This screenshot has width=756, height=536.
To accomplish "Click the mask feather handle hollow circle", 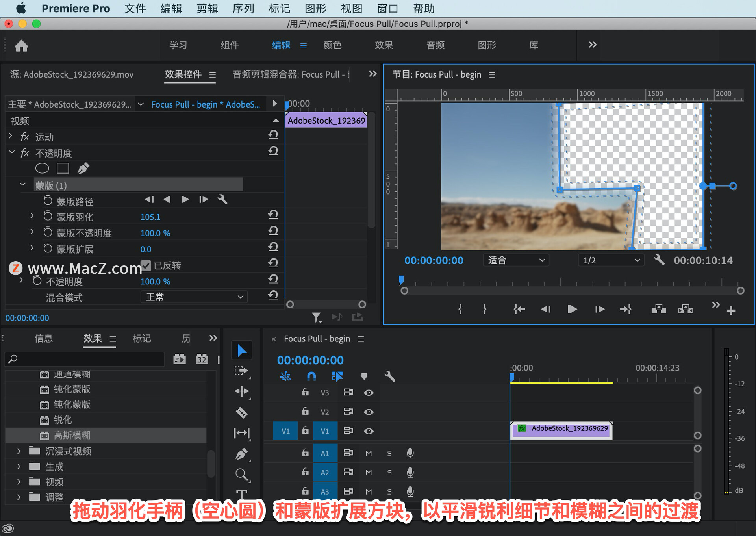I will (x=733, y=186).
